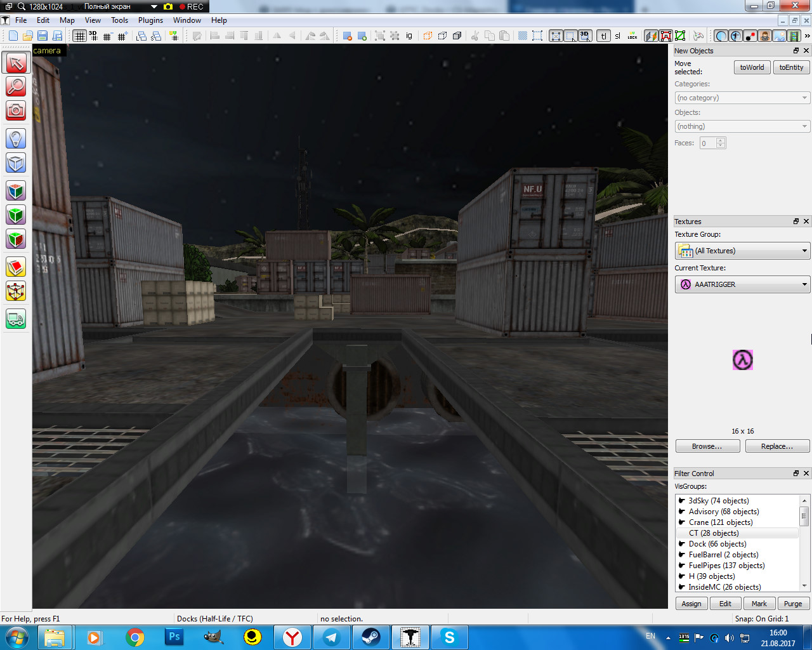
Task: Toggle visibility of Crane VisGroup
Action: tap(681, 522)
